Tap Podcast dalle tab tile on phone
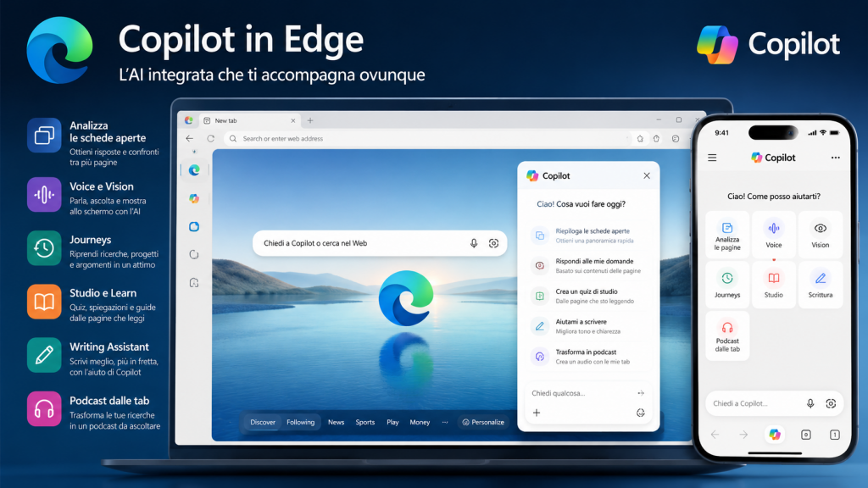The height and width of the screenshot is (488, 868). pos(727,335)
